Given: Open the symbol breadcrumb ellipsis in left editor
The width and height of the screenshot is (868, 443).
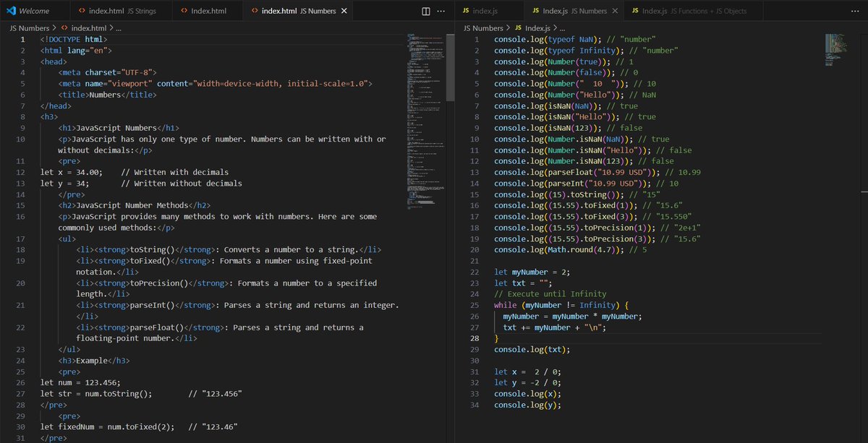Looking at the screenshot, I should point(119,27).
